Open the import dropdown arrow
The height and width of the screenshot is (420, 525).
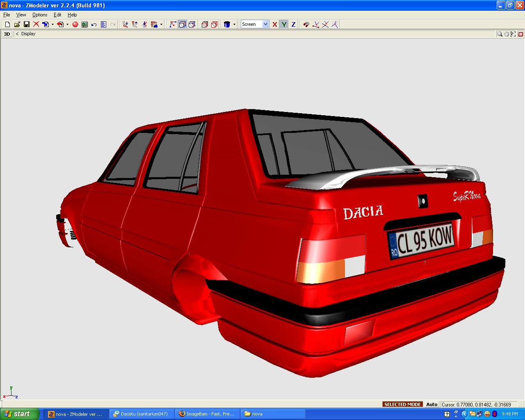coord(52,25)
